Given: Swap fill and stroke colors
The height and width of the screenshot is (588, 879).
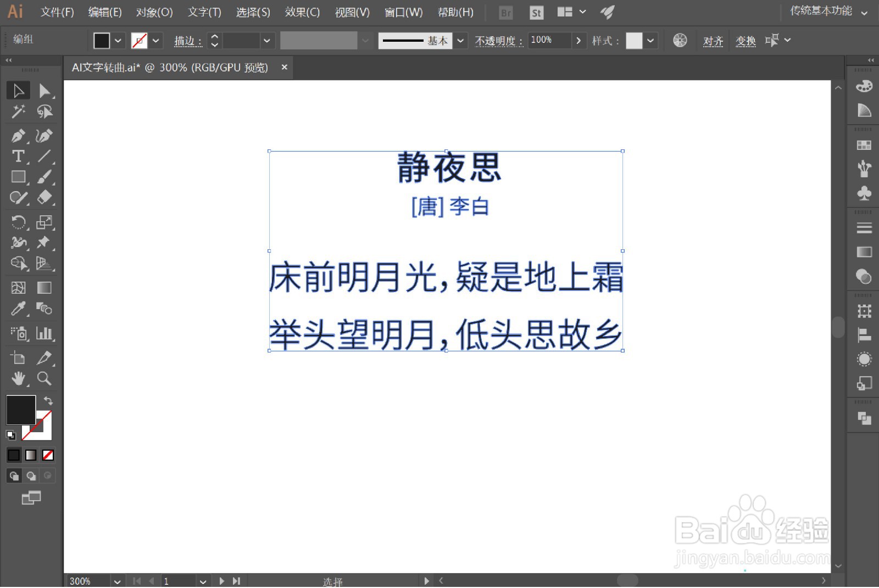Looking at the screenshot, I should click(x=48, y=401).
